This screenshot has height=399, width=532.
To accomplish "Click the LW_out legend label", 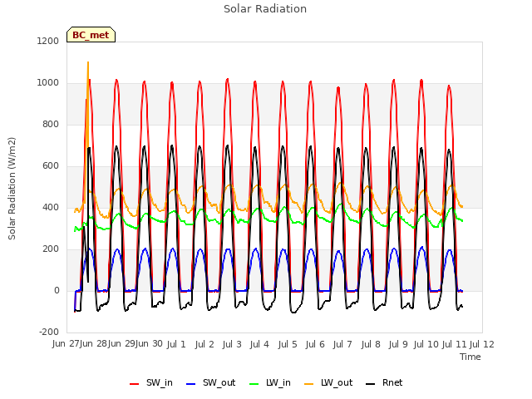I will pos(337,382).
